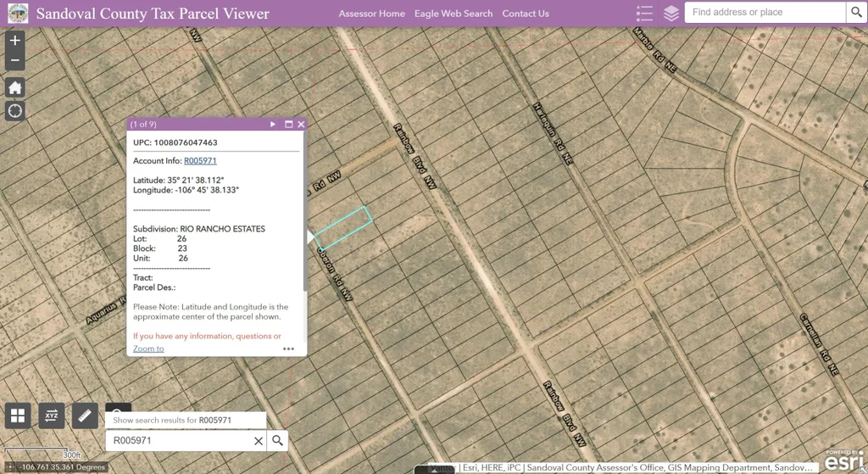Screen dimensions: 868x474
Task: Zoom in on the map
Action: [14, 41]
